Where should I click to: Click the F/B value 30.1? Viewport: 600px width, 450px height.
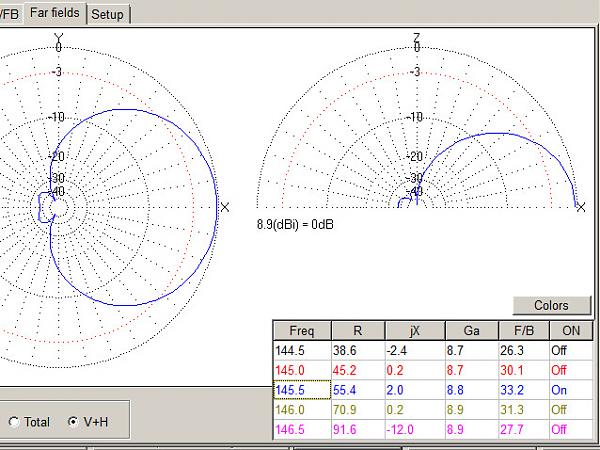click(x=524, y=370)
